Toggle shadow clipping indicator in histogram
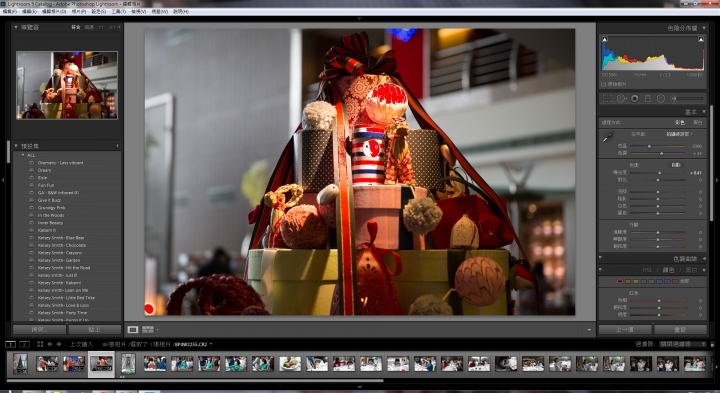The image size is (720, 393). click(605, 39)
